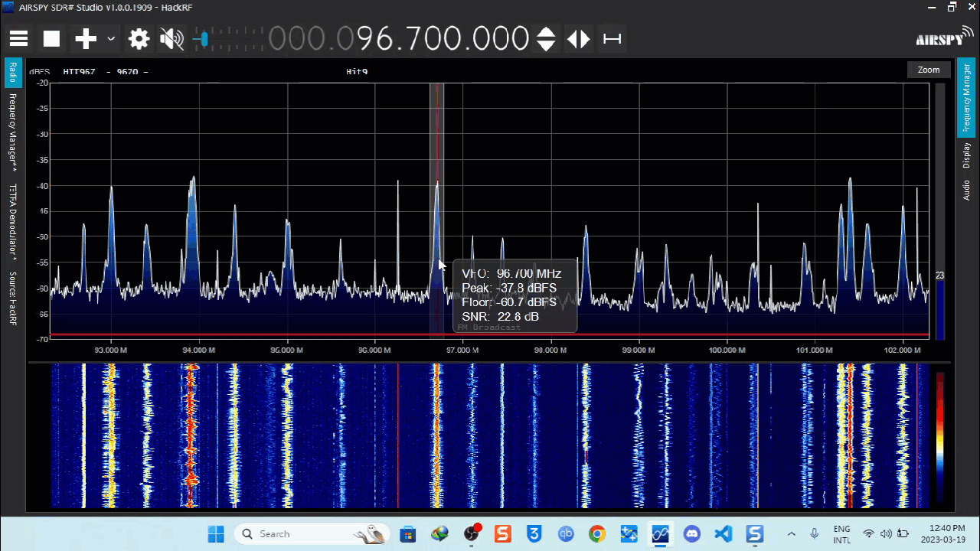Open the blue S icon beside VS Code
980x551 pixels.
click(755, 533)
